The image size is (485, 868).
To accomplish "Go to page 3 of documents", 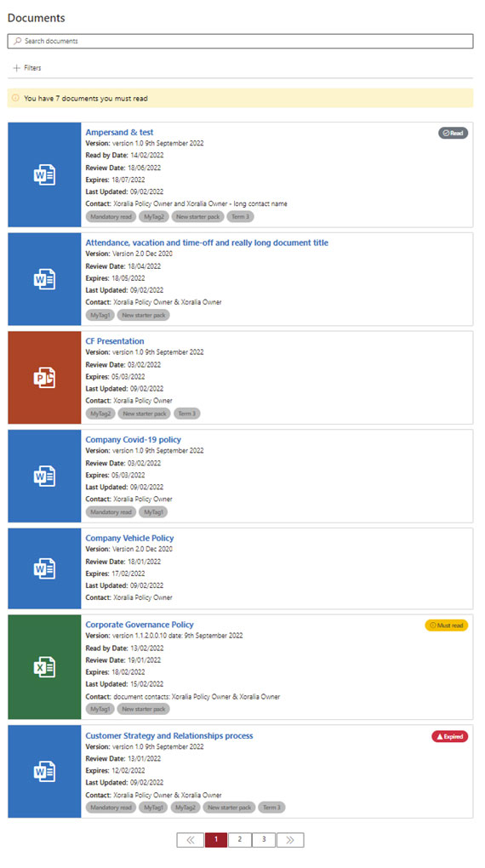I will click(264, 839).
